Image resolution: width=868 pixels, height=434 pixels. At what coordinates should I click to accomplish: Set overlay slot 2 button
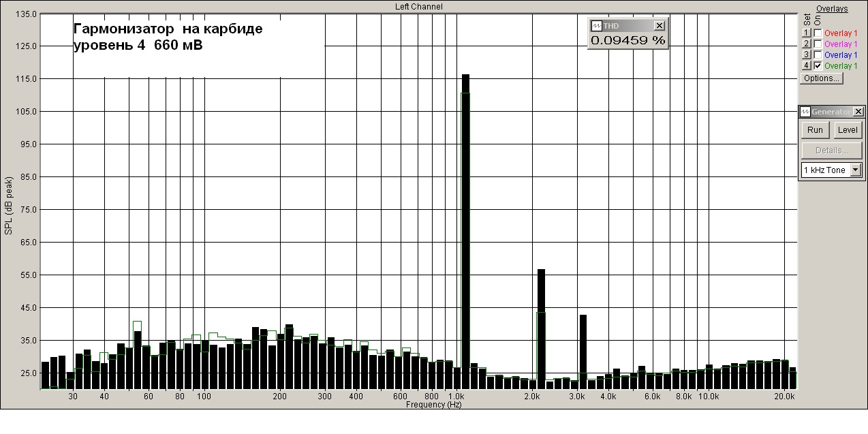point(806,44)
